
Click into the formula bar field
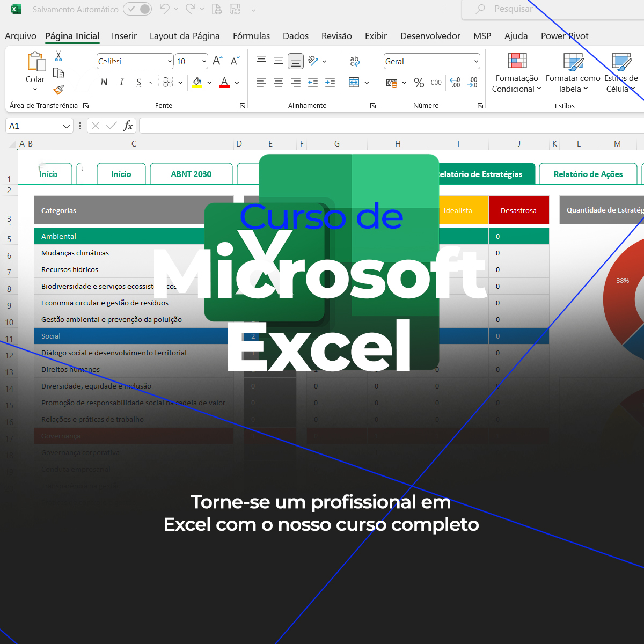[391, 126]
